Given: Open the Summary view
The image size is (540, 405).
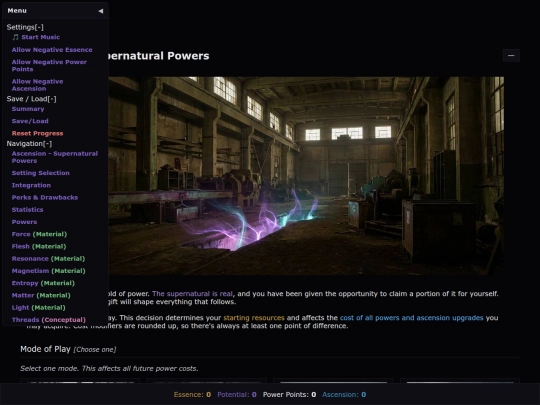Looking at the screenshot, I should 28,109.
